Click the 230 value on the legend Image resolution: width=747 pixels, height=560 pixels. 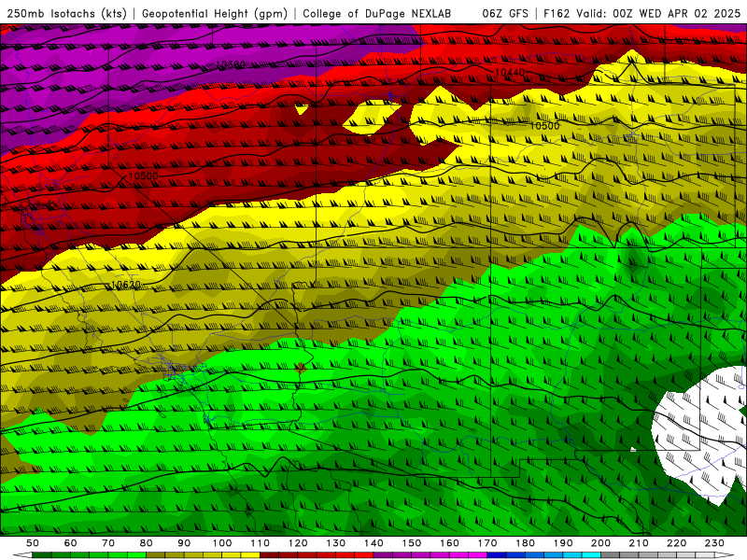[714, 543]
